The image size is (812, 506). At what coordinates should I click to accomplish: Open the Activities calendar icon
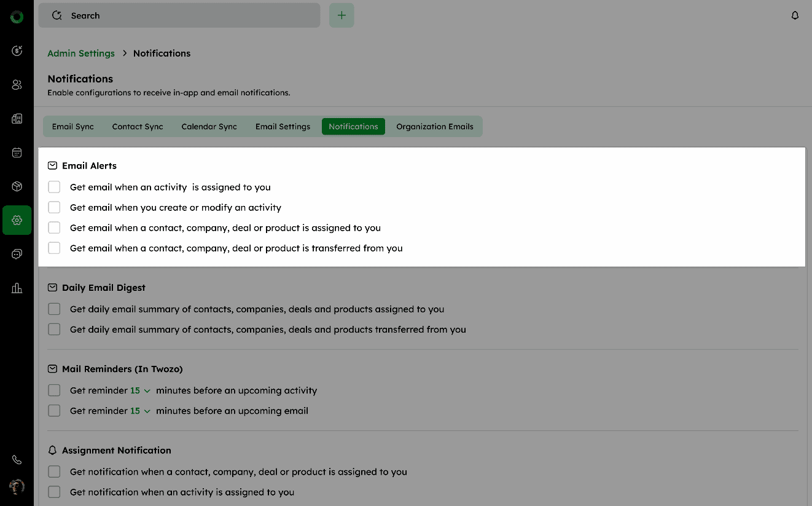17,152
